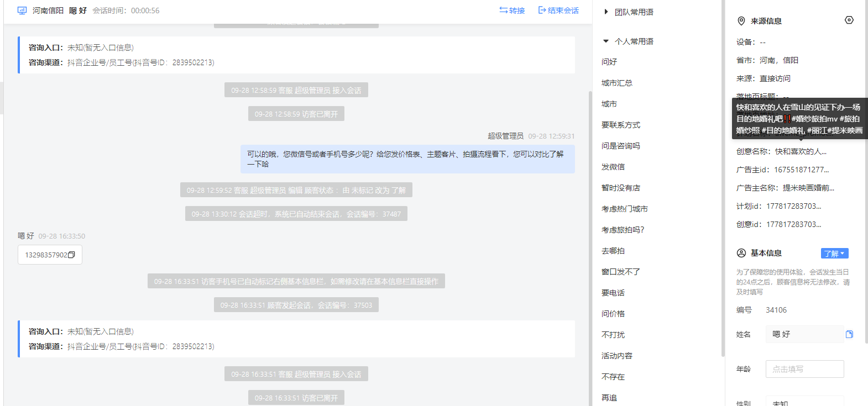868x406 pixels.
Task: Select the 去哪拍 quick phrase
Action: pyautogui.click(x=613, y=251)
